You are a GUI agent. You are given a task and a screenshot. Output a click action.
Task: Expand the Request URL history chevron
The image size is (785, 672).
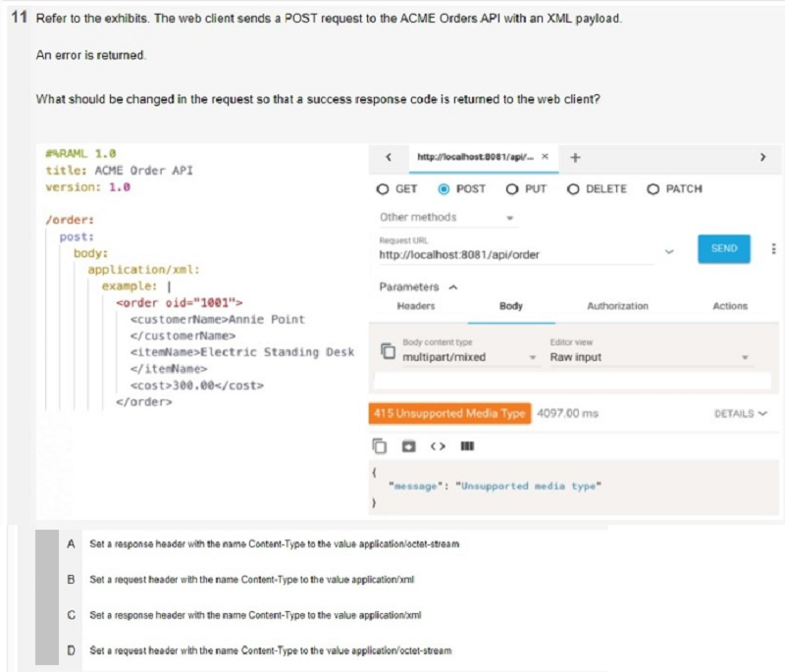[669, 251]
